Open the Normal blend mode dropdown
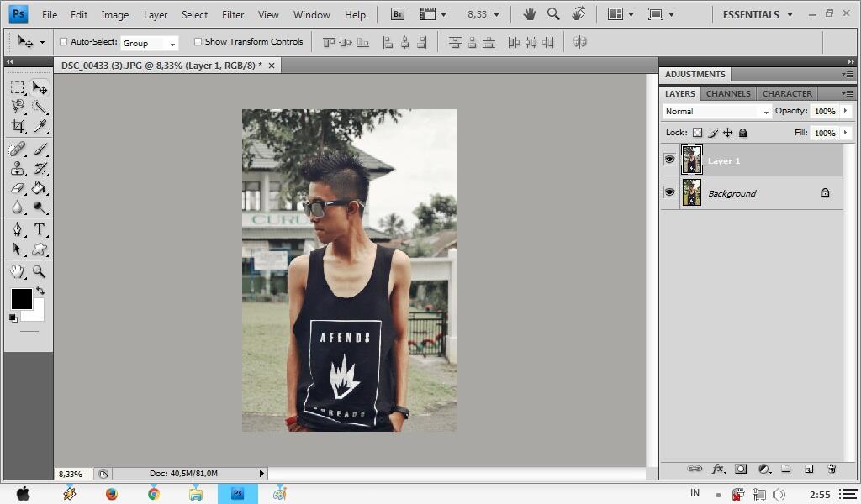Image resolution: width=861 pixels, height=504 pixels. pos(716,112)
